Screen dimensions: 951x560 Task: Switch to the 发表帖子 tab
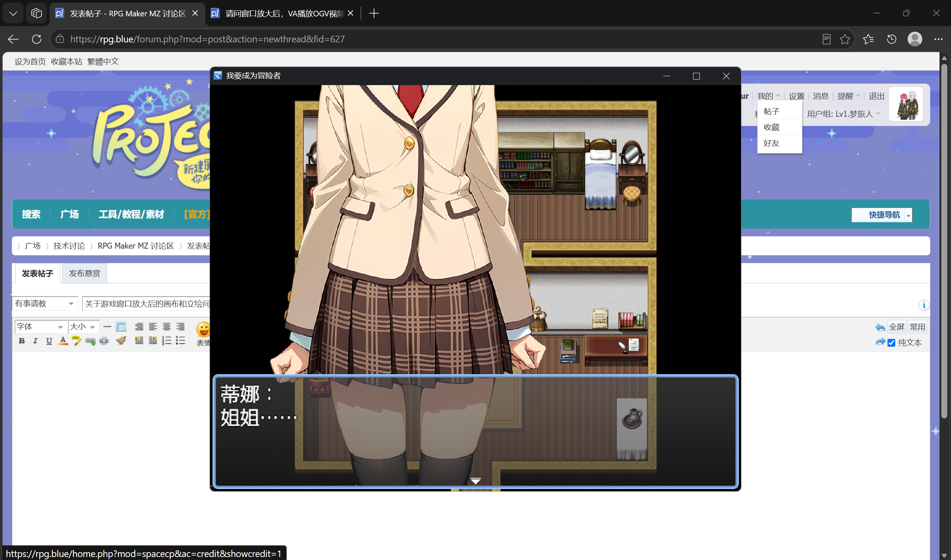click(x=38, y=273)
